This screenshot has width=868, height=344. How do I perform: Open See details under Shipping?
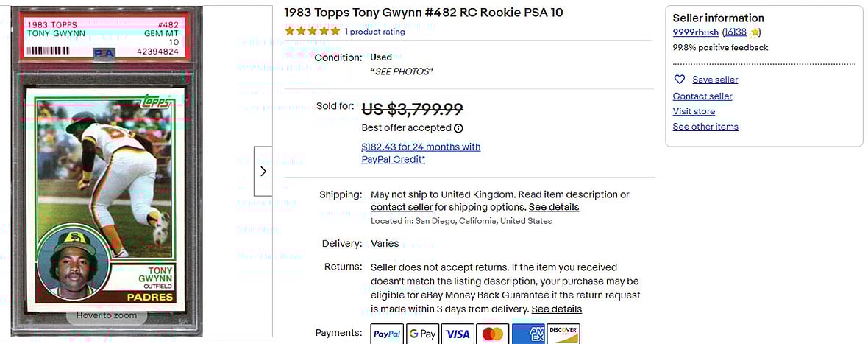click(x=554, y=207)
